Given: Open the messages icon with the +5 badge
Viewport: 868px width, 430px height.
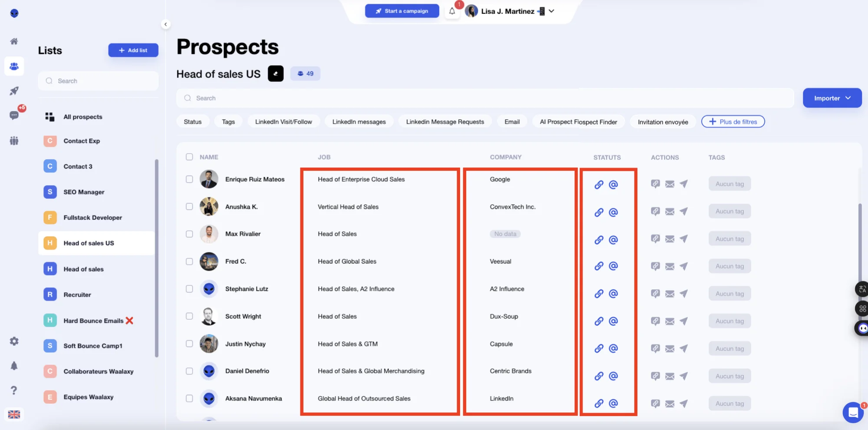Looking at the screenshot, I should click(14, 115).
